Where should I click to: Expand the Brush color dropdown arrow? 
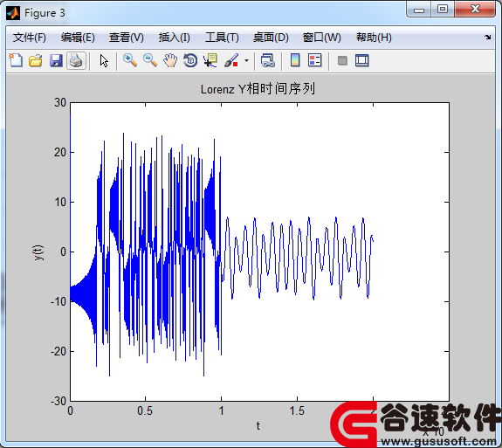coord(246,60)
